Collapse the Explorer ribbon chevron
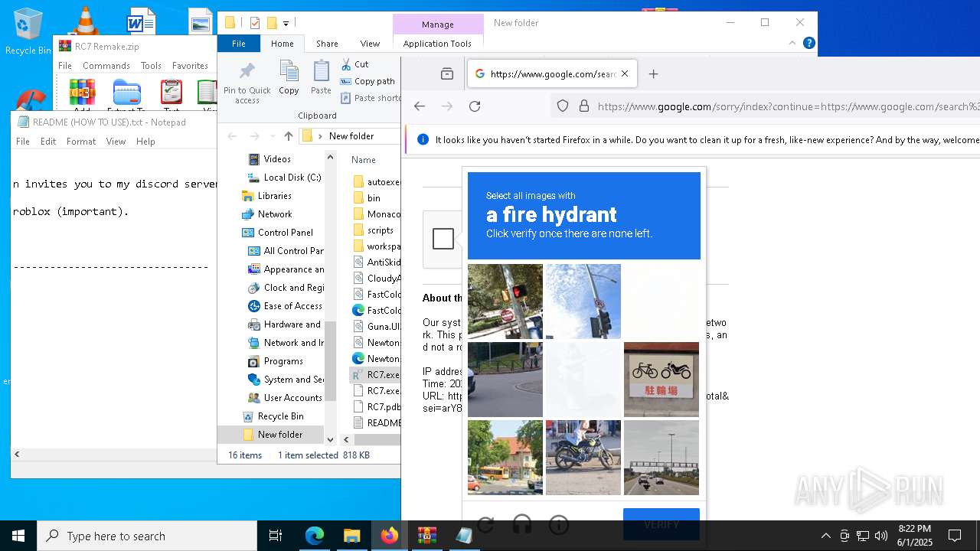Screen dimensions: 980x551 coord(792,43)
